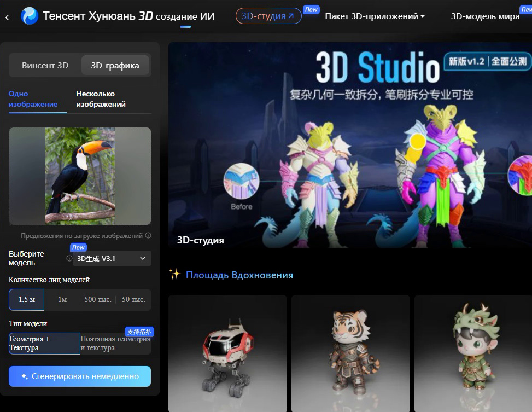
Task: Click Площадь Вдохновения heading
Action: tap(239, 275)
